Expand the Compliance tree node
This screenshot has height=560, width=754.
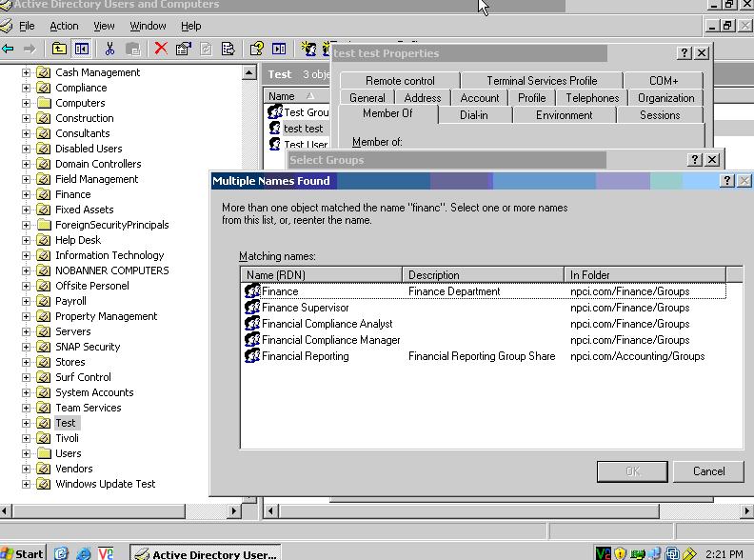26,88
